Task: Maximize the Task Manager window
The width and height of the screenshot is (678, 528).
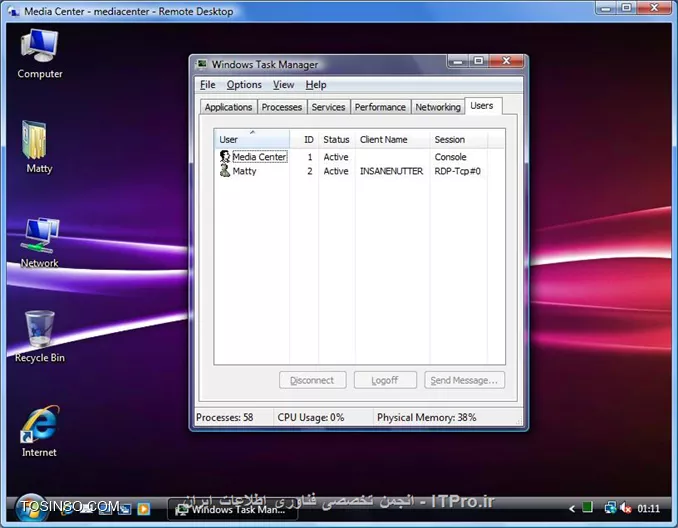Action: 479,61
